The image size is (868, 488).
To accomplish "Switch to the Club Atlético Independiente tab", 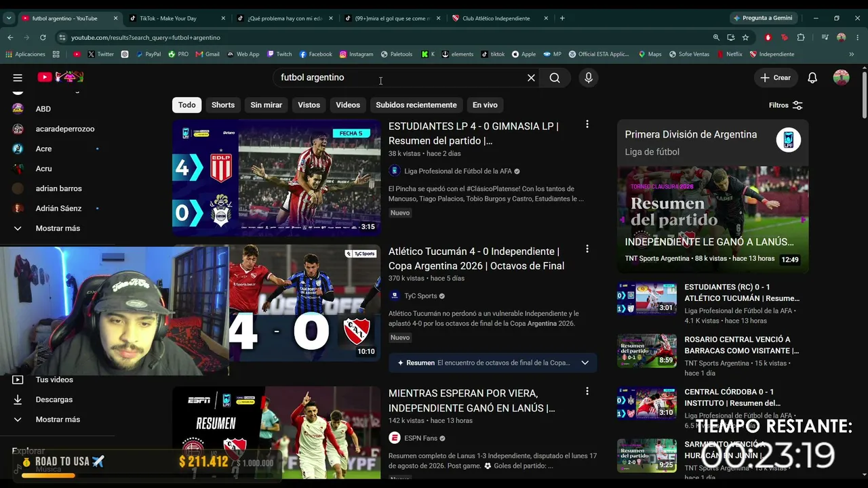I will pyautogui.click(x=500, y=18).
